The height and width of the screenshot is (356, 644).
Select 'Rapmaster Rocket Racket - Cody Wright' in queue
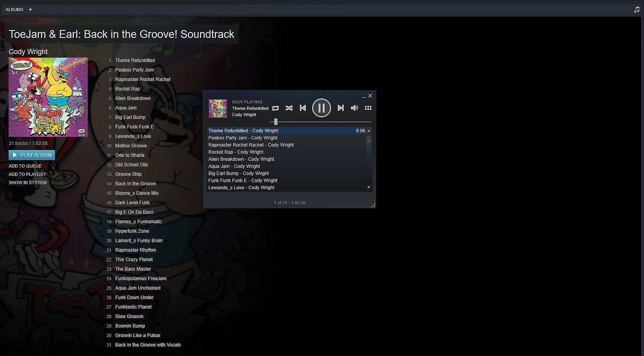[x=287, y=145]
